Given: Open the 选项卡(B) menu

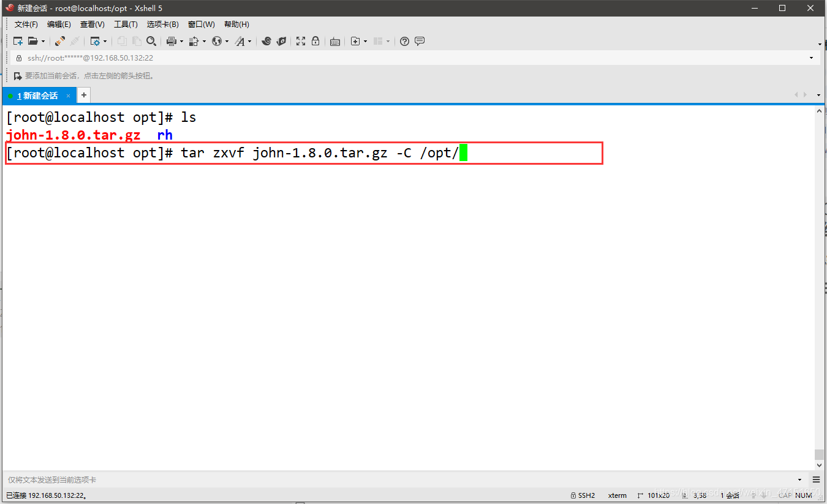Looking at the screenshot, I should [162, 24].
